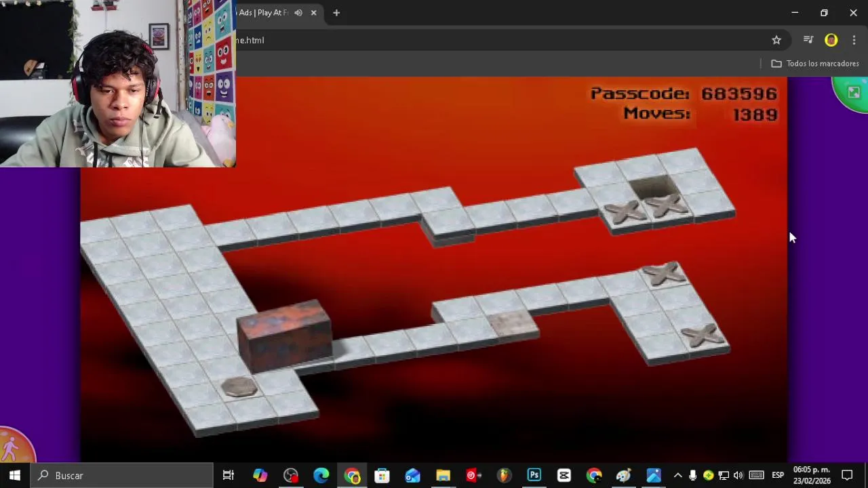The width and height of the screenshot is (868, 488).
Task: Open network settings from the tray
Action: click(x=724, y=476)
